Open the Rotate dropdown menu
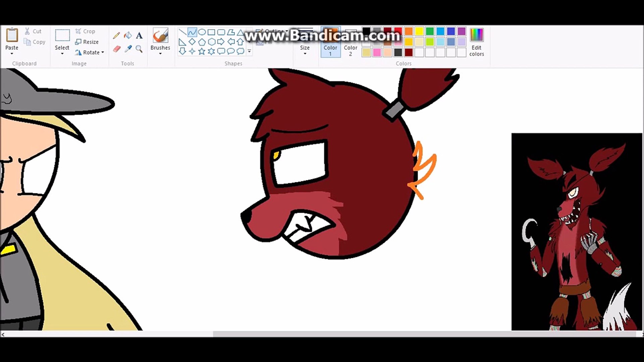The width and height of the screenshot is (644, 362). [89, 52]
